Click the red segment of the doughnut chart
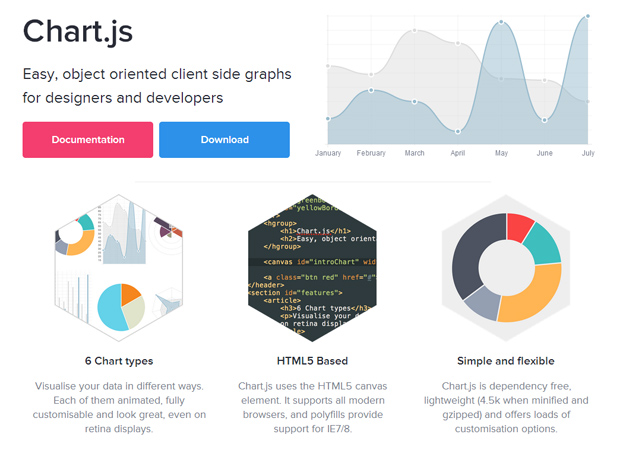The width and height of the screenshot is (620, 450). [x=518, y=226]
